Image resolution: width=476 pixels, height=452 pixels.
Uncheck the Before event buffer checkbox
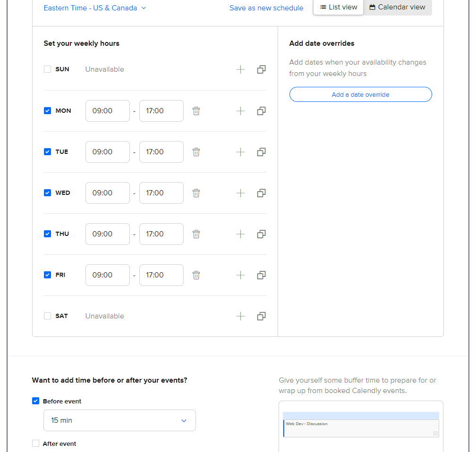coord(35,401)
